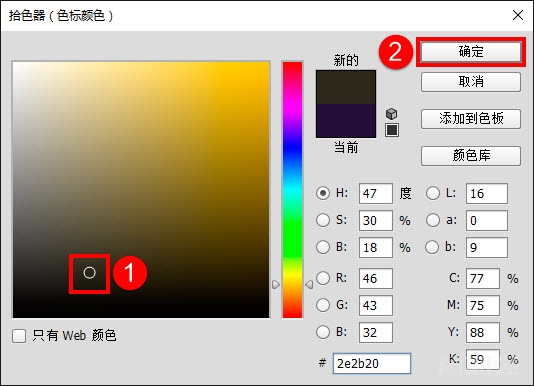The image size is (534, 386).
Task: Click the color field selection circle
Action: 90,273
